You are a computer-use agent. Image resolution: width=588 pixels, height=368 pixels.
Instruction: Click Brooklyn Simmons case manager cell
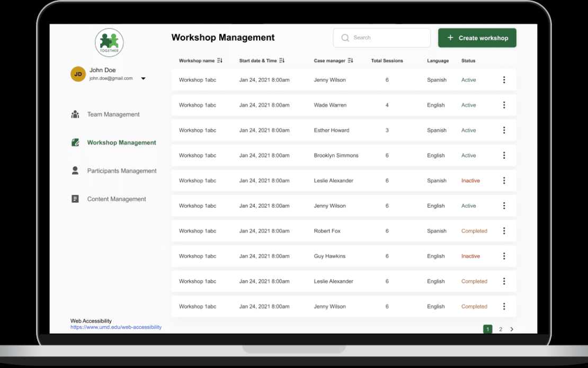pos(336,155)
